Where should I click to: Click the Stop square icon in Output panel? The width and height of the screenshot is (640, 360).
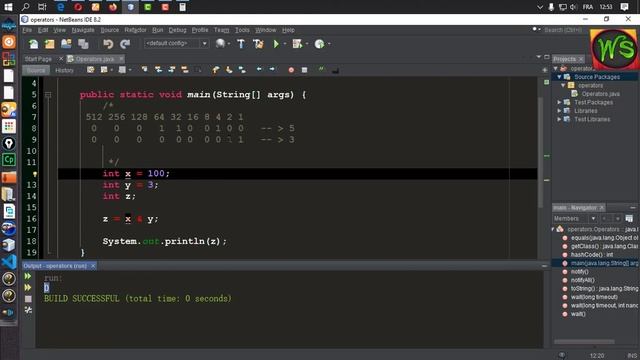coord(28,299)
